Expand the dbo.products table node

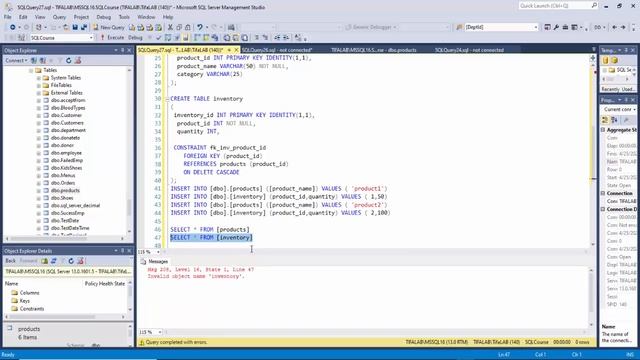click(39, 191)
